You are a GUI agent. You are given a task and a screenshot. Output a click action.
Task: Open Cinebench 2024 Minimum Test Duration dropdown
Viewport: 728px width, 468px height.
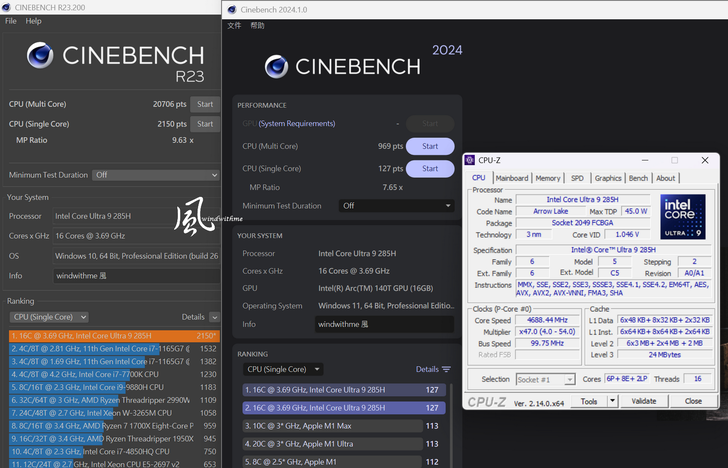coord(395,206)
